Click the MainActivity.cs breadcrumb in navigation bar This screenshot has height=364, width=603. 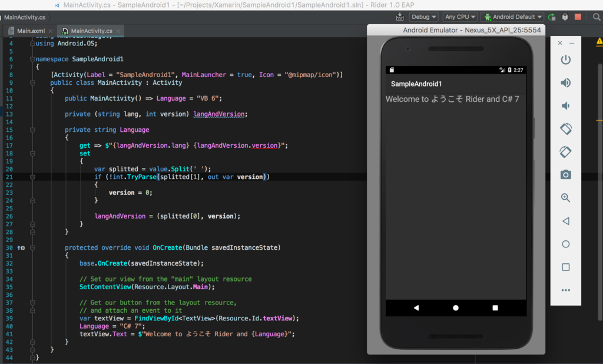25,17
